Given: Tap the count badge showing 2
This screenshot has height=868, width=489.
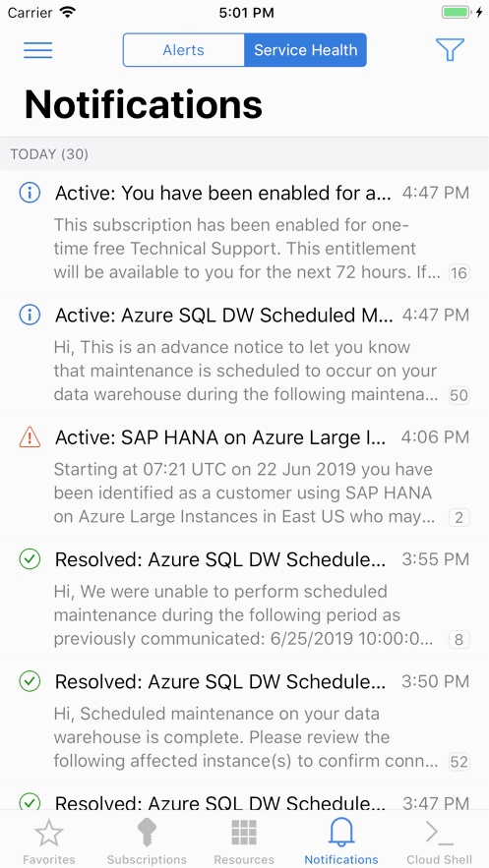Looking at the screenshot, I should pos(459,518).
